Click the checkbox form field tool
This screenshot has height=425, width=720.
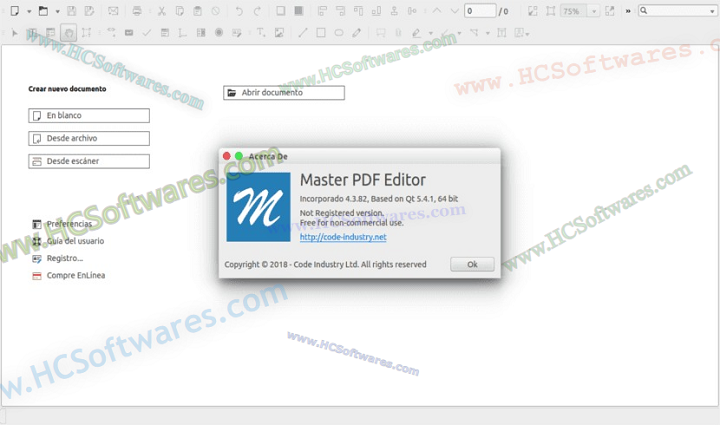pyautogui.click(x=147, y=32)
